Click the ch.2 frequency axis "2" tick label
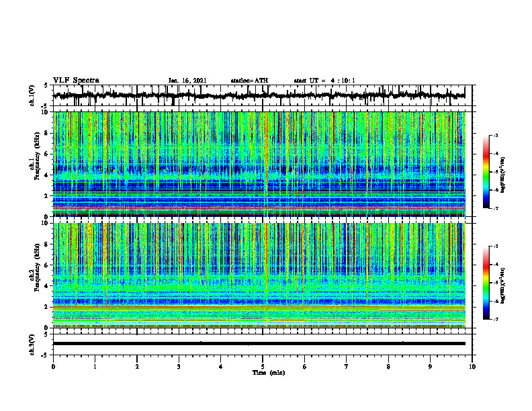Image resolution: width=532 pixels, height=411 pixels. coord(47,307)
